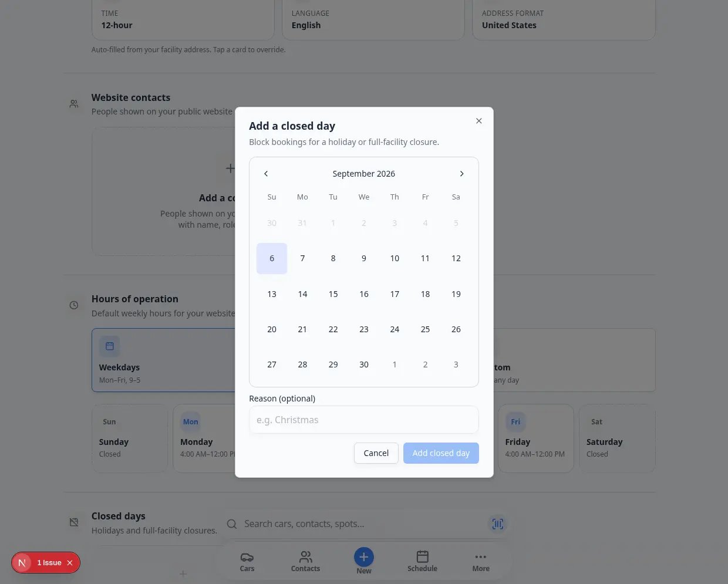Go to previous month in calendar

point(266,174)
